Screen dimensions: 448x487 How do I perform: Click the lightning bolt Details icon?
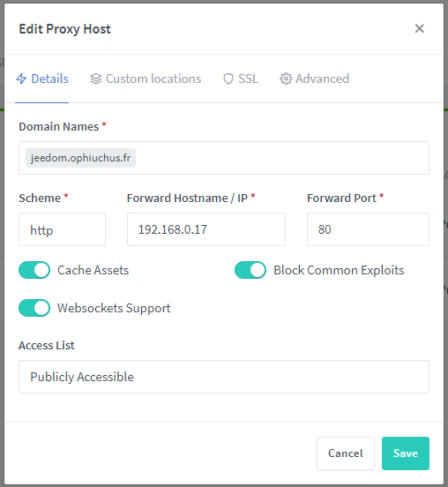[21, 79]
